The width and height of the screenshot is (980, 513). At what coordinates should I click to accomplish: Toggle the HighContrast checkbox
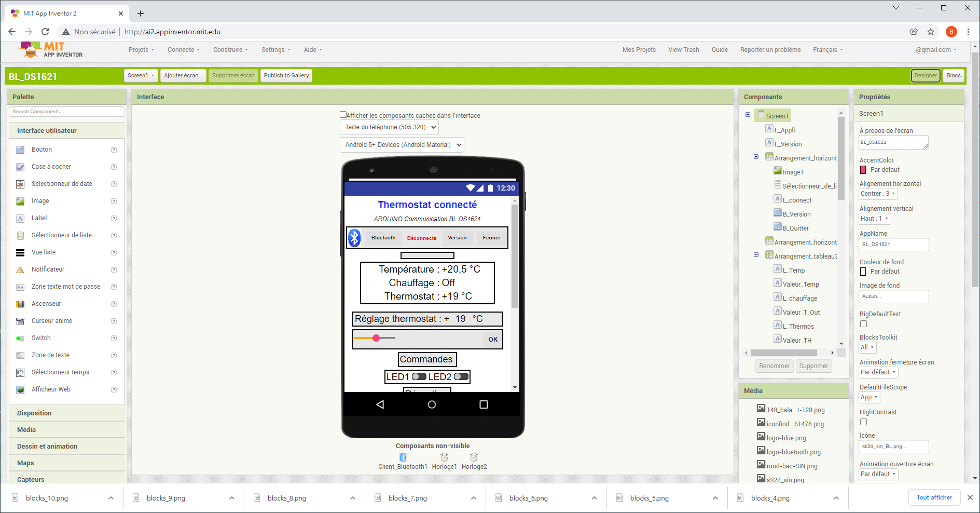point(863,422)
